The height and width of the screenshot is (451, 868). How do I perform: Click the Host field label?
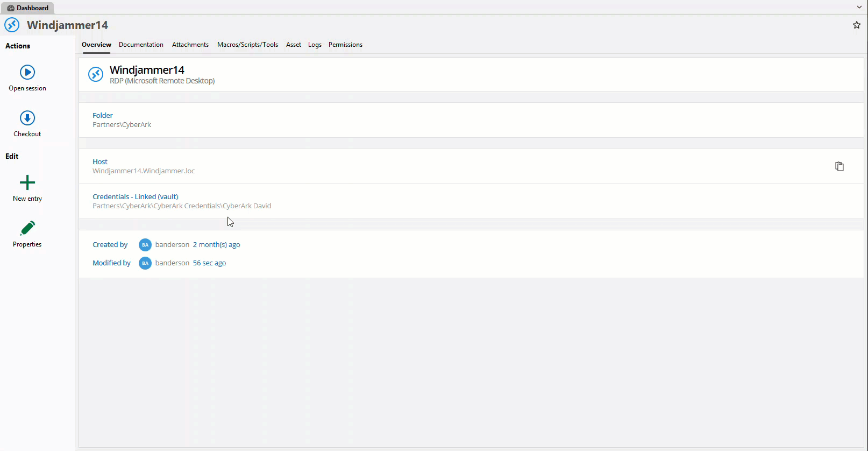(x=100, y=161)
